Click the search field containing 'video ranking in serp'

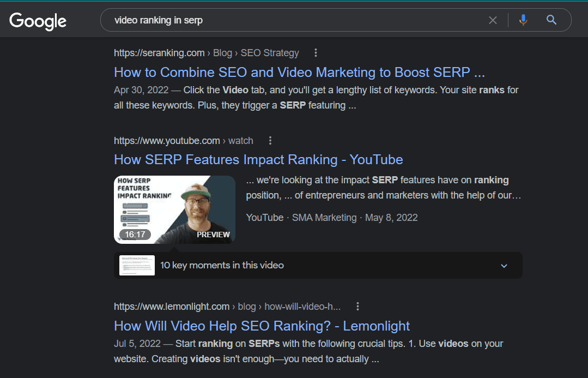pos(294,20)
